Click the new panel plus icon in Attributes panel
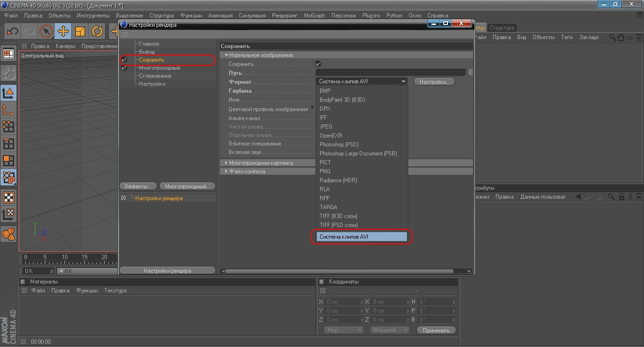The width and height of the screenshot is (644, 347). (639, 197)
